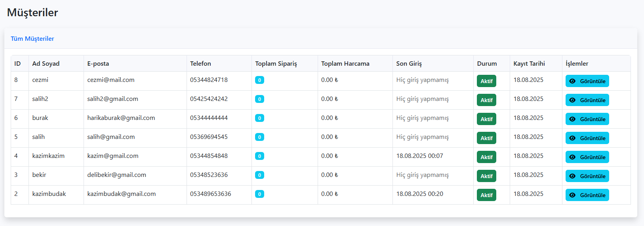Click the Son Giriş column header
The height and width of the screenshot is (226, 644).
coord(409,63)
